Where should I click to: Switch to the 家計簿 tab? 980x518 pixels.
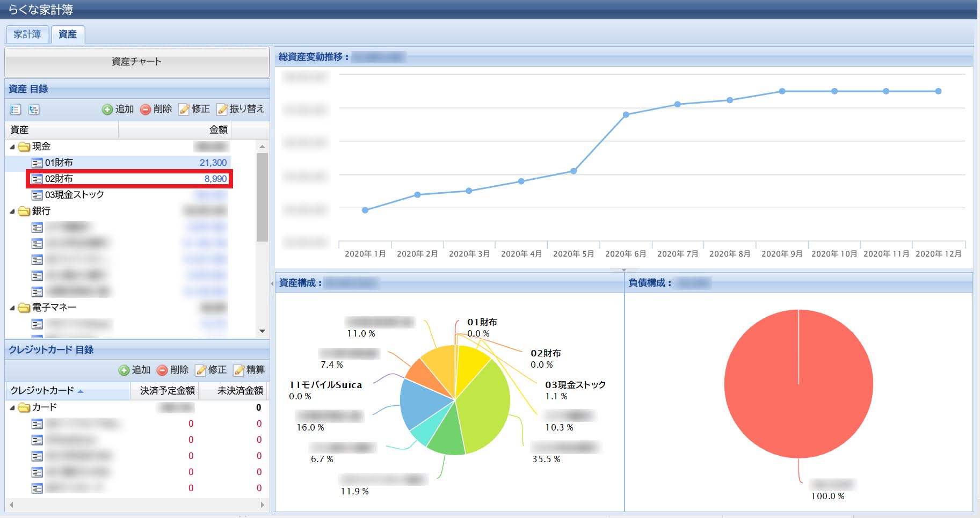pyautogui.click(x=27, y=34)
